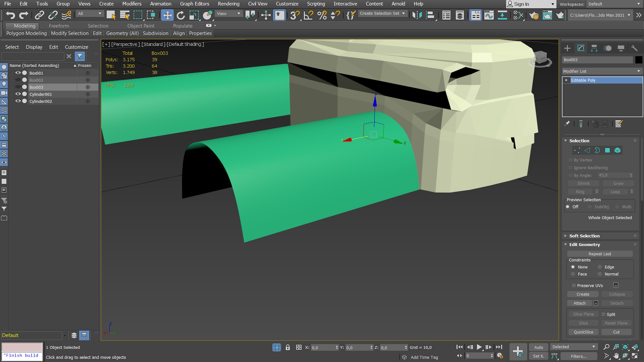Image resolution: width=644 pixels, height=362 pixels.
Task: Activate the Select and Rotate tool
Action: pyautogui.click(x=180, y=15)
